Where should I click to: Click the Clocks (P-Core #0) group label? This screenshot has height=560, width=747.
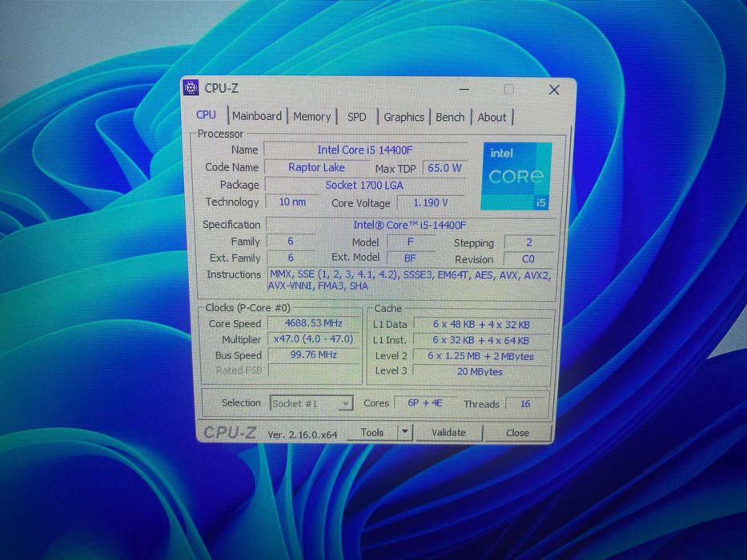(x=247, y=308)
